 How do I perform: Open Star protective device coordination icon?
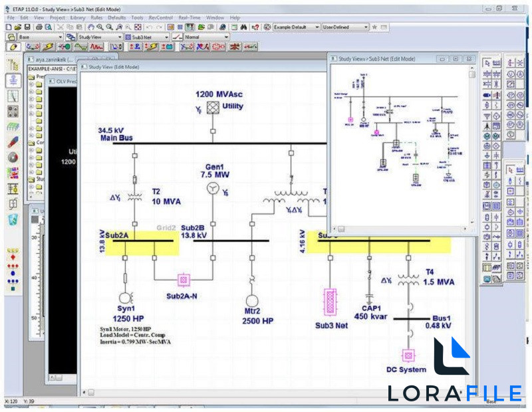(116, 47)
